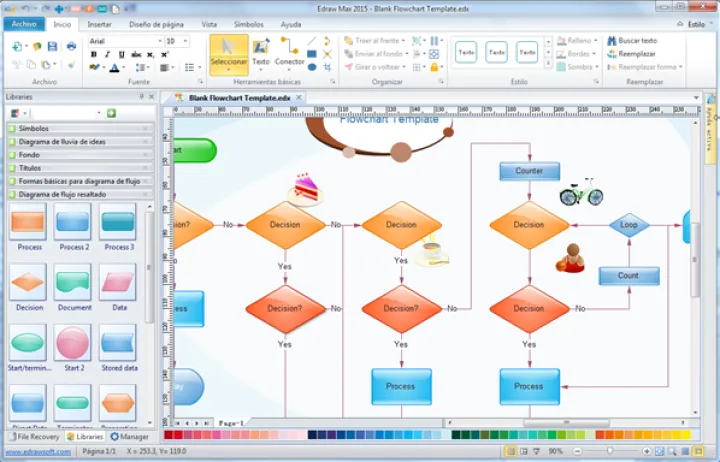
Task: Close the Blank Flowchart Template.edx document tab
Action: click(298, 98)
